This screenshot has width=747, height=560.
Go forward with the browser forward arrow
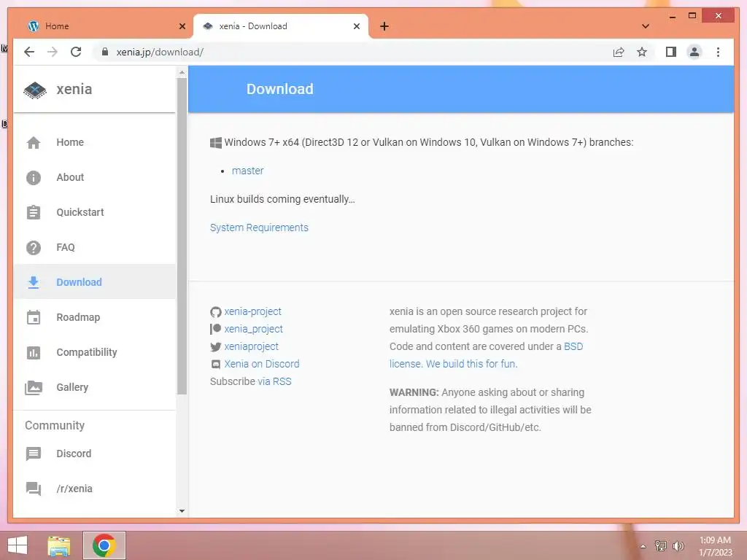[53, 52]
